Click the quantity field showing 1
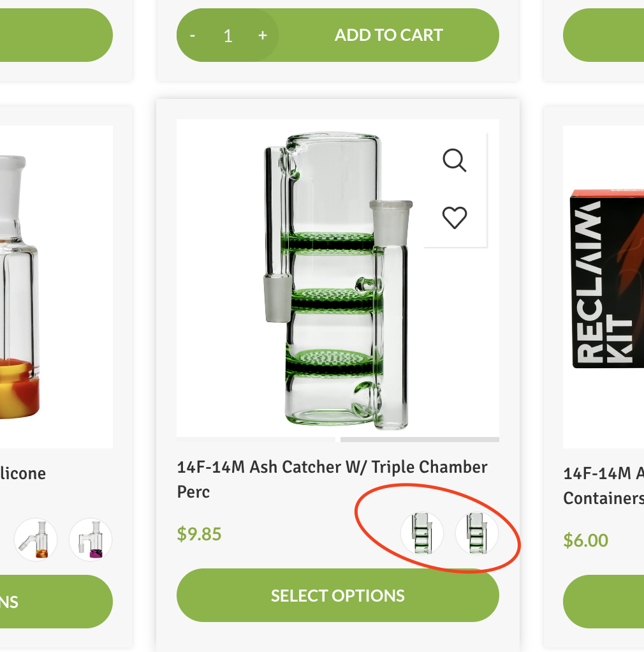Viewport: 644px width, 652px height. pyautogui.click(x=228, y=36)
